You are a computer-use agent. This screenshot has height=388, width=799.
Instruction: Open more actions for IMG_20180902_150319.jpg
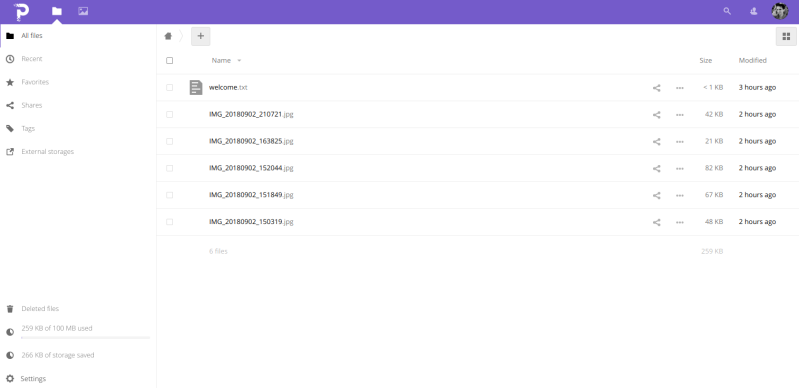tap(680, 222)
